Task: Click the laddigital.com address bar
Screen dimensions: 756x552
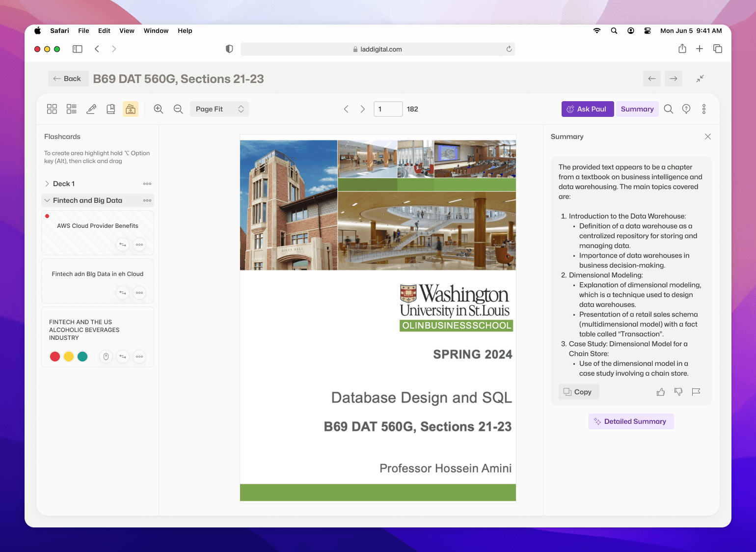Action: pos(378,49)
